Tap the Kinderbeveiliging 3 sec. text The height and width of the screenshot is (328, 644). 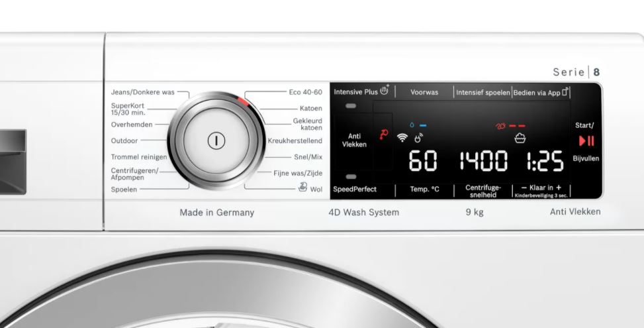pos(541,195)
